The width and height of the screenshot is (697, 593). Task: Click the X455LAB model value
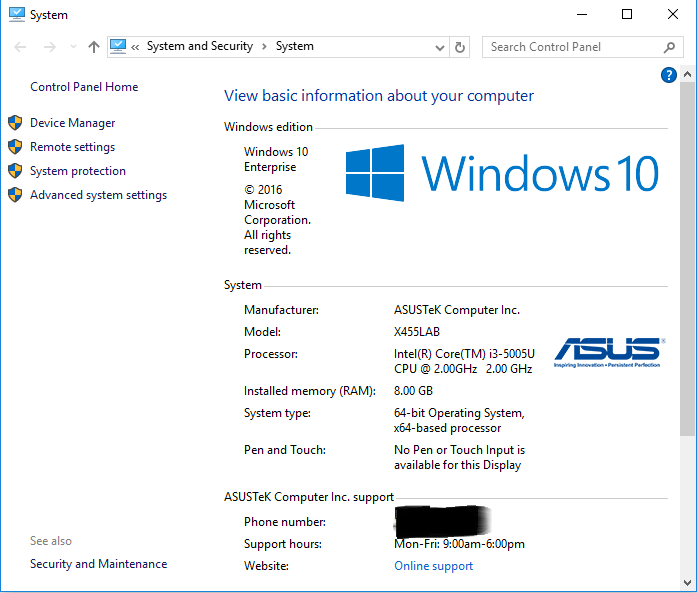tap(417, 332)
